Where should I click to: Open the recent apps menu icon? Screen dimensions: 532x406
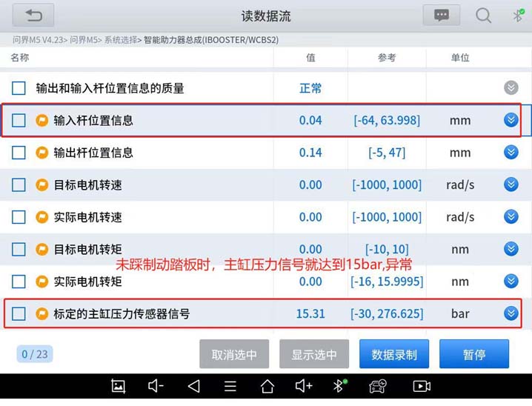pos(230,385)
